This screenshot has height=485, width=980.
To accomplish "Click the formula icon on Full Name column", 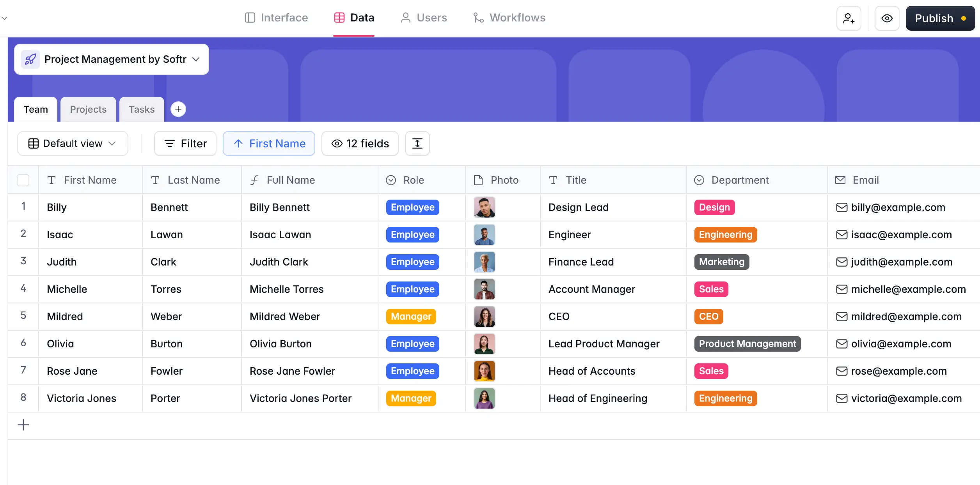I will (254, 180).
